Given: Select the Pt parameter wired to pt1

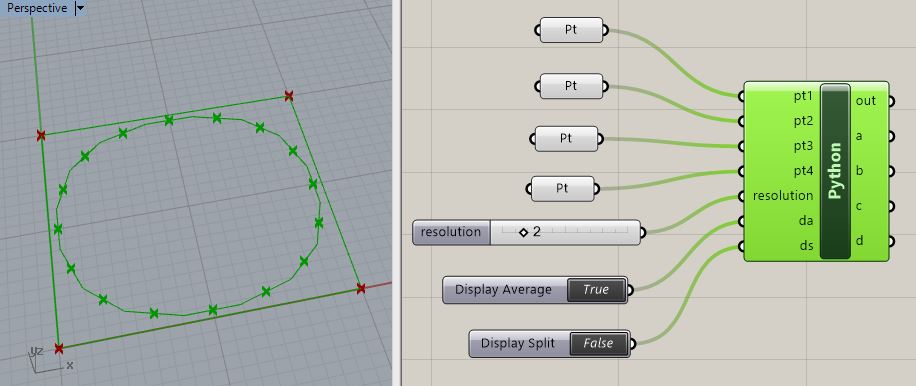Looking at the screenshot, I should tap(571, 30).
